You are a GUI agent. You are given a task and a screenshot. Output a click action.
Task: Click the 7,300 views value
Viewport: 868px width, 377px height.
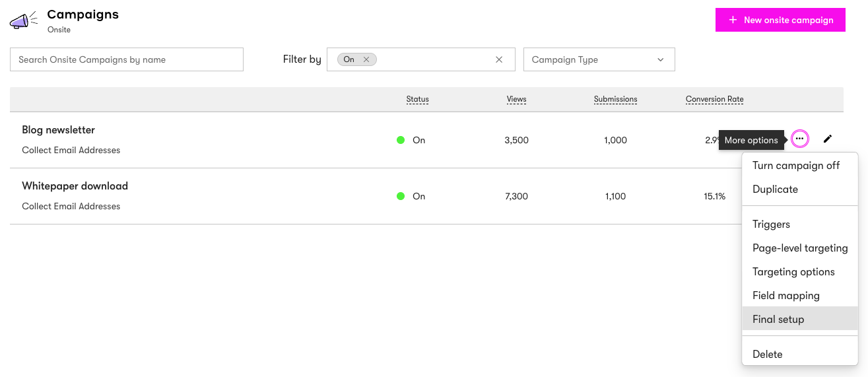(x=516, y=196)
